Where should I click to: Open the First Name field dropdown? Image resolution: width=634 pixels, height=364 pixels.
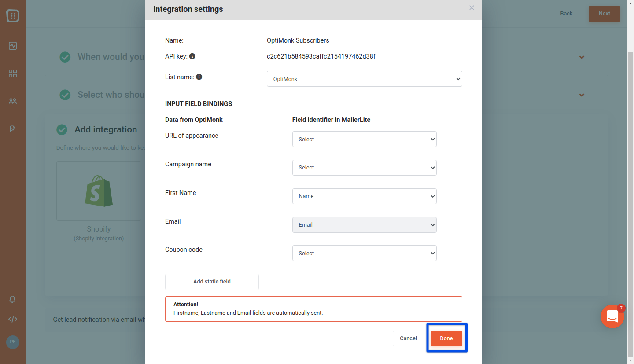(365, 196)
